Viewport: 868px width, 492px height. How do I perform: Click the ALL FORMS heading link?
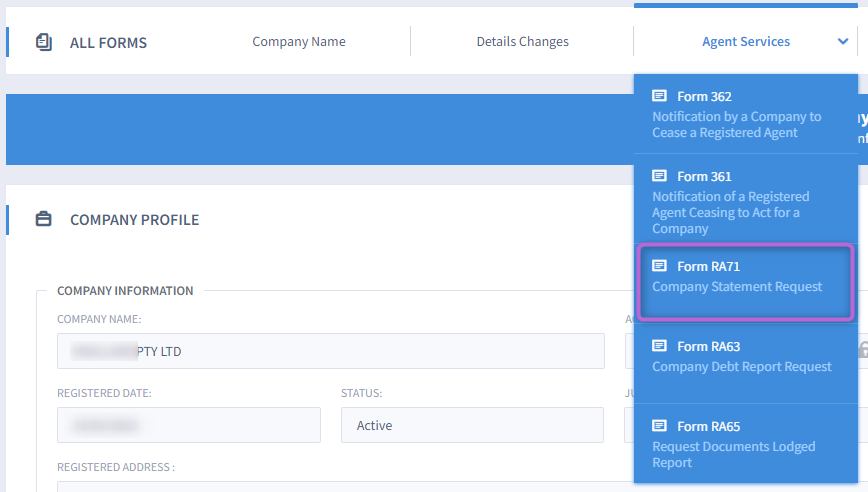pyautogui.click(x=108, y=43)
